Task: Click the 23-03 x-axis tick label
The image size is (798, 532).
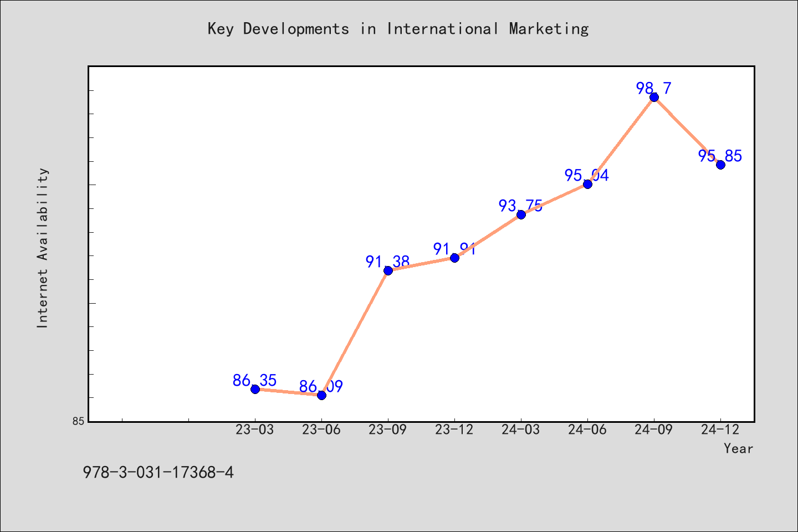Action: click(x=255, y=429)
